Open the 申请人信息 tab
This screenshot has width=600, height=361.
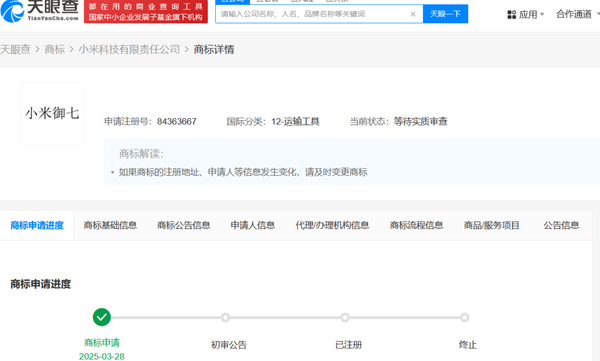coord(253,225)
